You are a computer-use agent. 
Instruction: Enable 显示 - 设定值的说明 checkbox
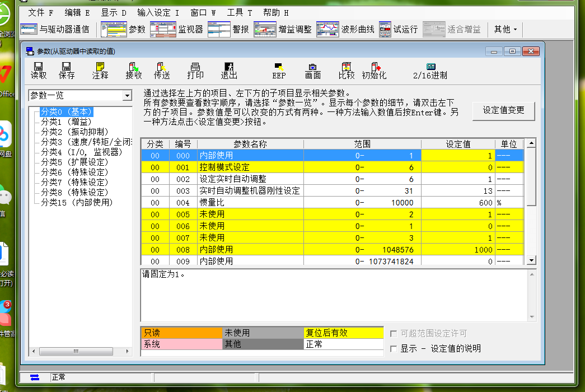394,348
